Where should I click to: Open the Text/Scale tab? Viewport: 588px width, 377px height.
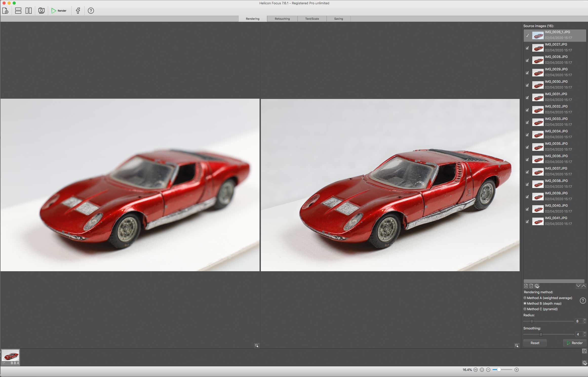pos(312,19)
